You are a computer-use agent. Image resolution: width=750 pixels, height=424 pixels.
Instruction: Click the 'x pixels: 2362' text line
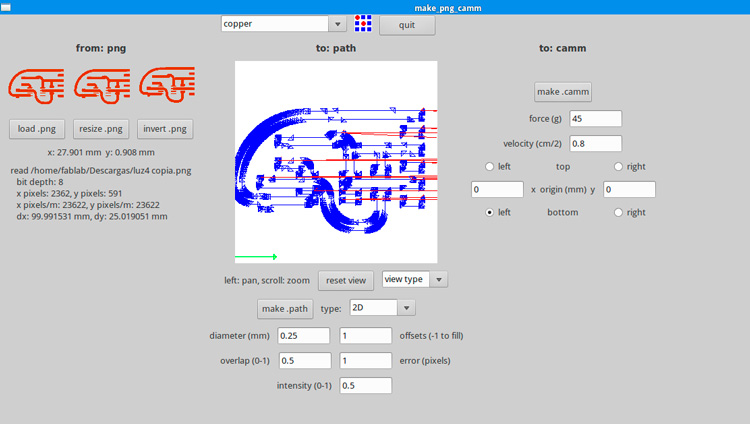click(x=69, y=194)
